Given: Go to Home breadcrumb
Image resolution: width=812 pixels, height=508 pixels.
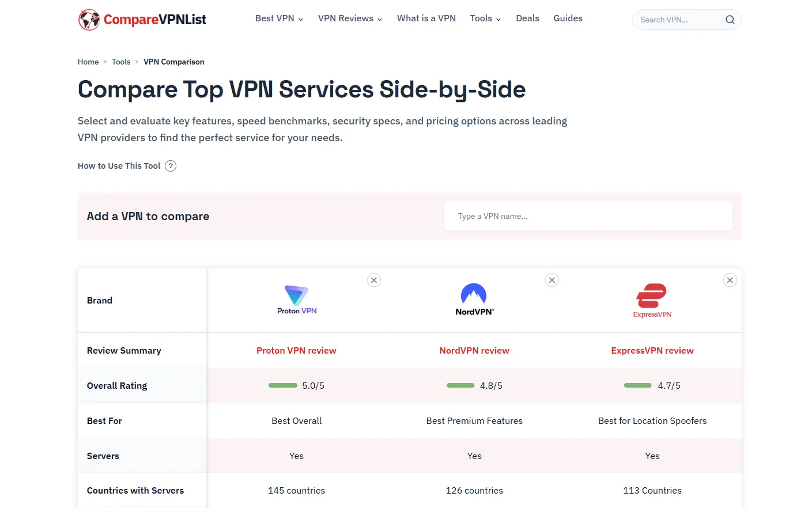Looking at the screenshot, I should click(88, 62).
